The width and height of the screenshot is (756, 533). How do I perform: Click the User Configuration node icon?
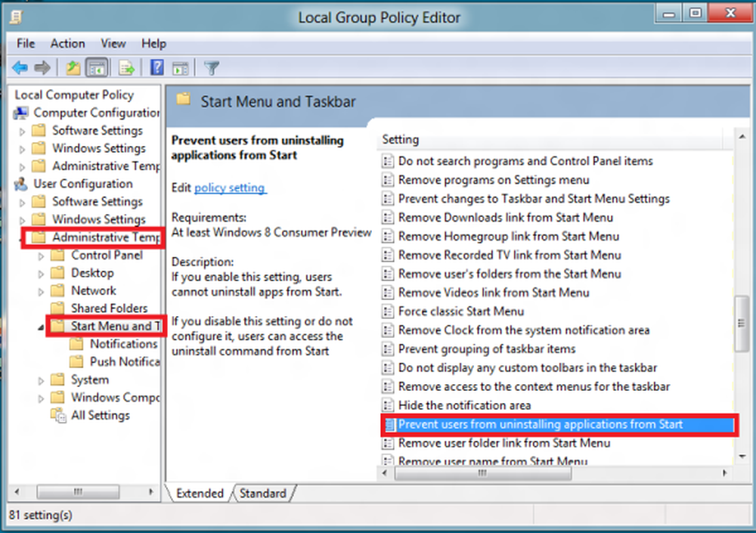click(x=21, y=184)
